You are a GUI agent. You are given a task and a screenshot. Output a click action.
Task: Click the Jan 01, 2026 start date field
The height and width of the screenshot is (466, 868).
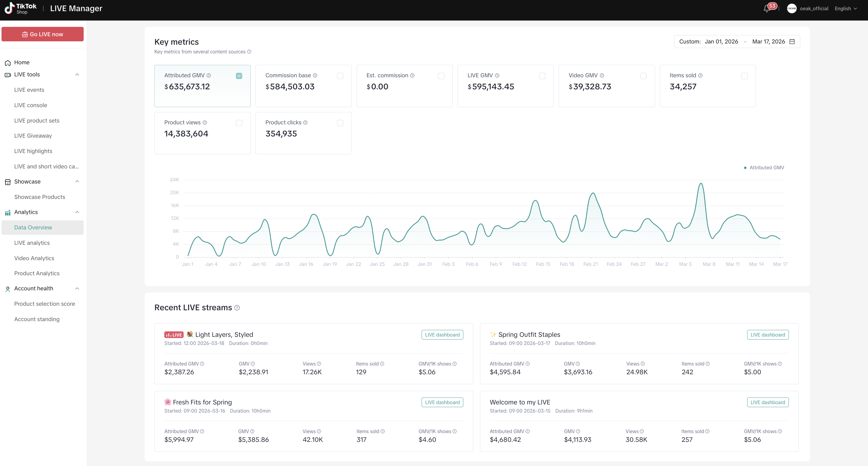[721, 41]
